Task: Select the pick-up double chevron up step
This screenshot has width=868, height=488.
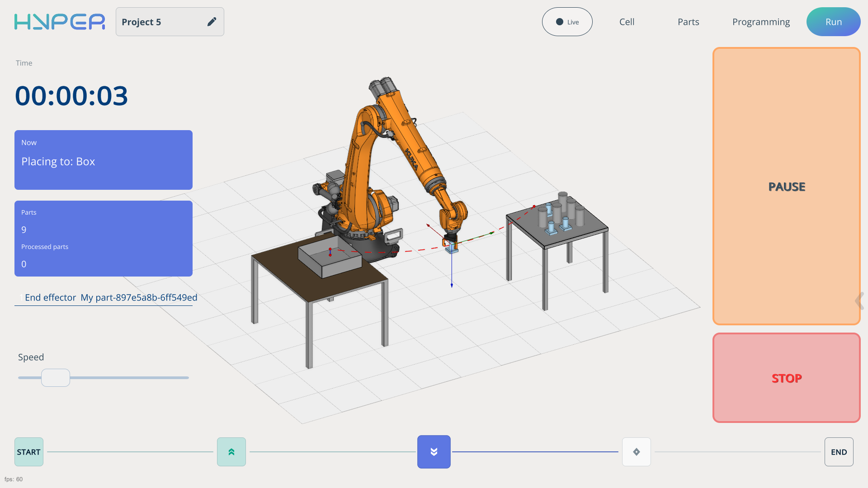Action: [231, 452]
